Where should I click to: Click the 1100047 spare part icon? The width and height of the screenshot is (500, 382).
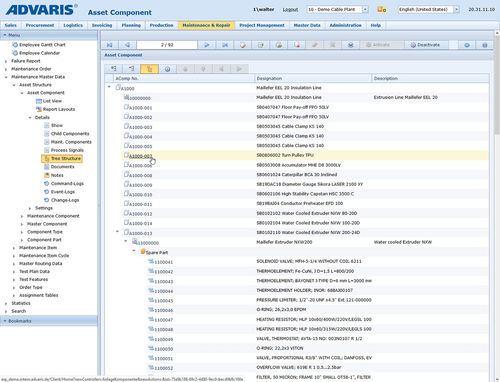[x=151, y=319]
